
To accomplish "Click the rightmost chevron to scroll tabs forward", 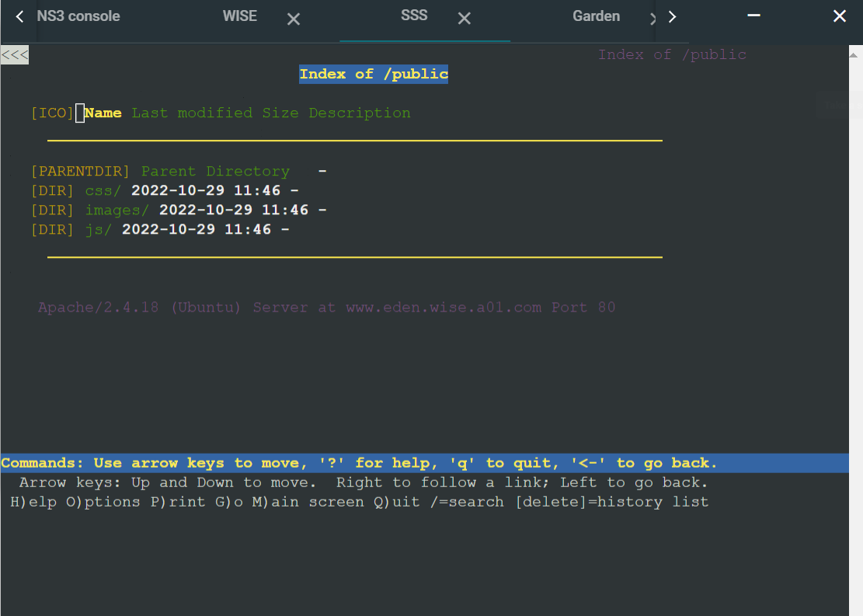I will [672, 16].
